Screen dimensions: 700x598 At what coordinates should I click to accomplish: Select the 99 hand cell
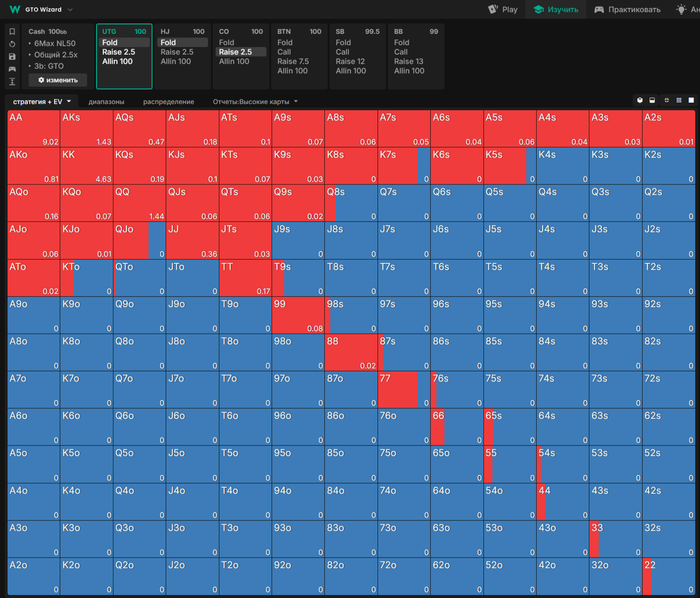298,315
